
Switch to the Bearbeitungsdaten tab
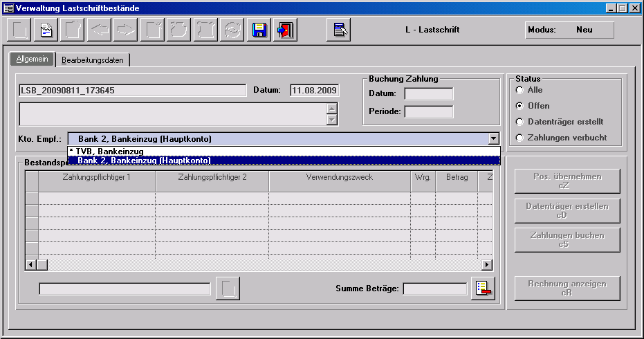[x=93, y=60]
